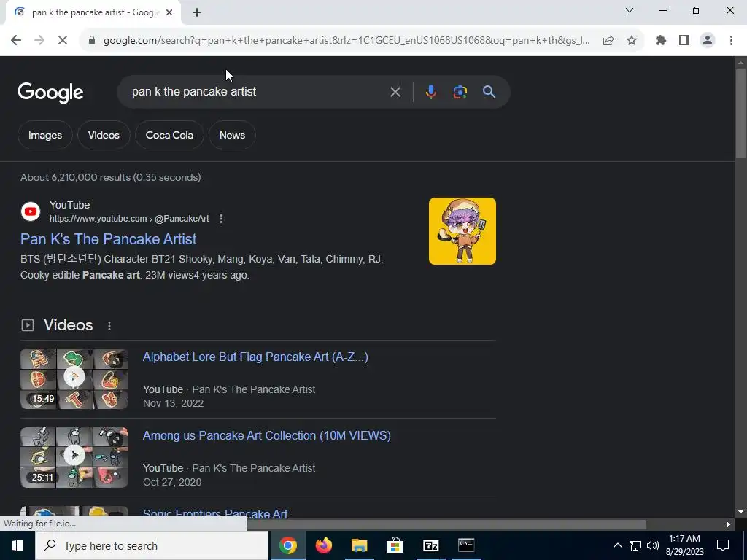Close the pan k pancake artist tab
This screenshot has width=747, height=560.
coord(169,13)
